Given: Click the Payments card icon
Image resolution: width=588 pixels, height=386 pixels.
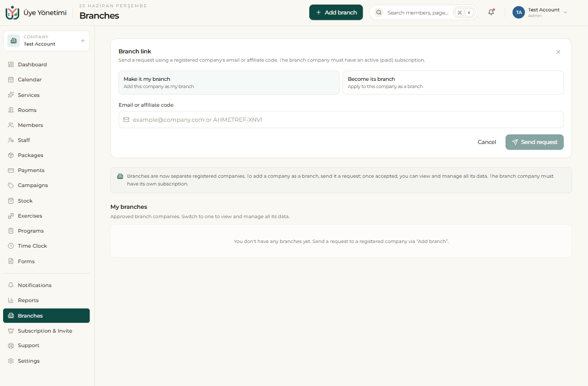Looking at the screenshot, I should click(x=11, y=170).
